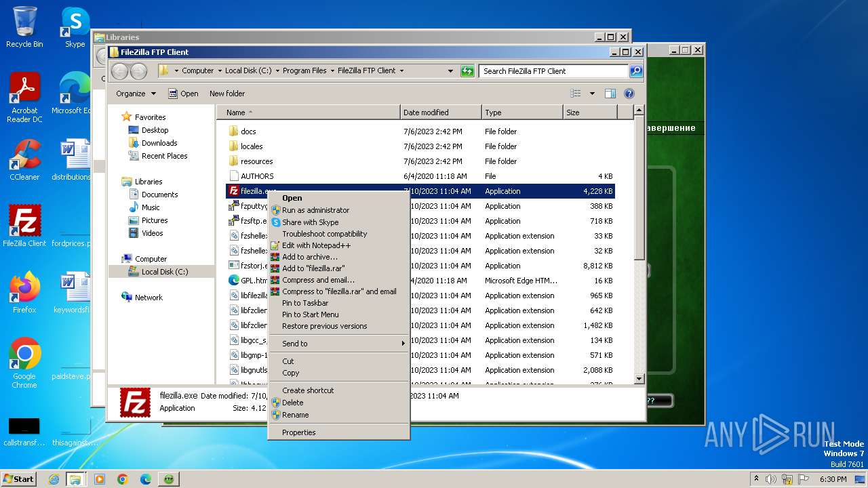Screen dimensions: 868x488
Task: Click Open in the Explorer toolbar
Action: click(x=183, y=94)
